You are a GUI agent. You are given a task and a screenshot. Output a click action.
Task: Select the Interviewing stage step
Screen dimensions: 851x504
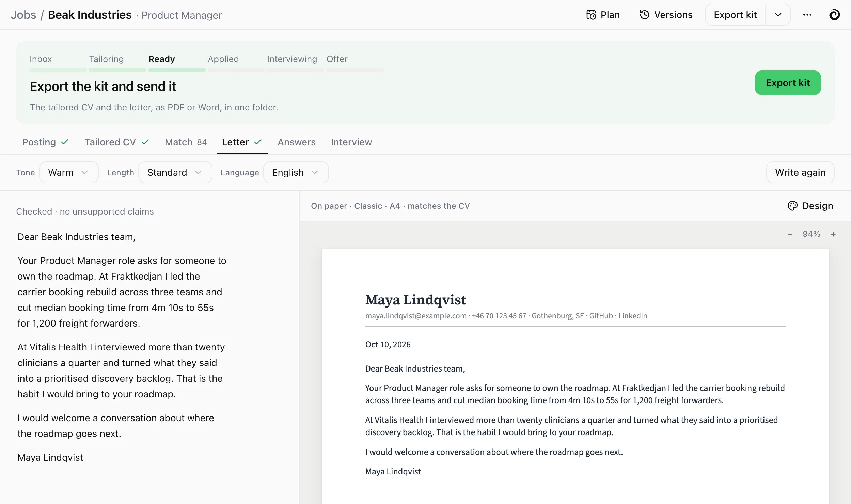292,59
